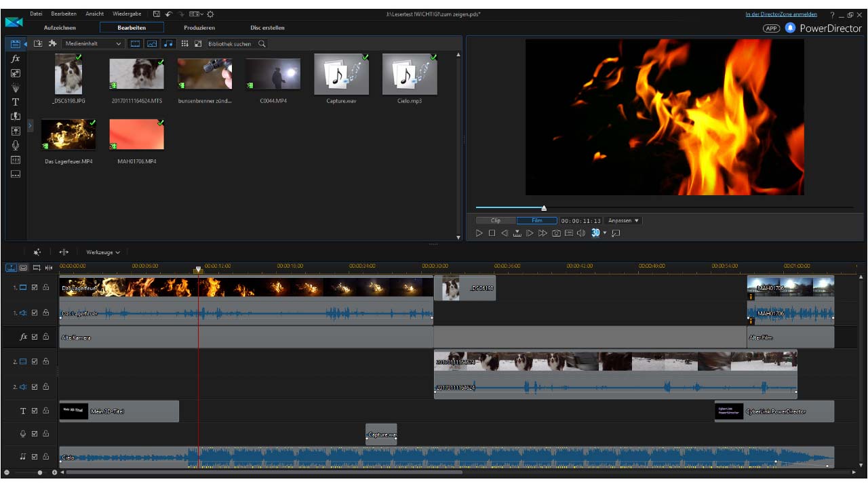Switch to the Produzieren tab

point(199,28)
